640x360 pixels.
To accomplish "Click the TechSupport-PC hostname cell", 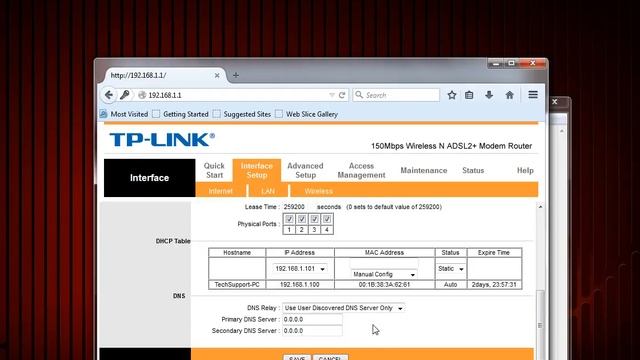I will (237, 284).
